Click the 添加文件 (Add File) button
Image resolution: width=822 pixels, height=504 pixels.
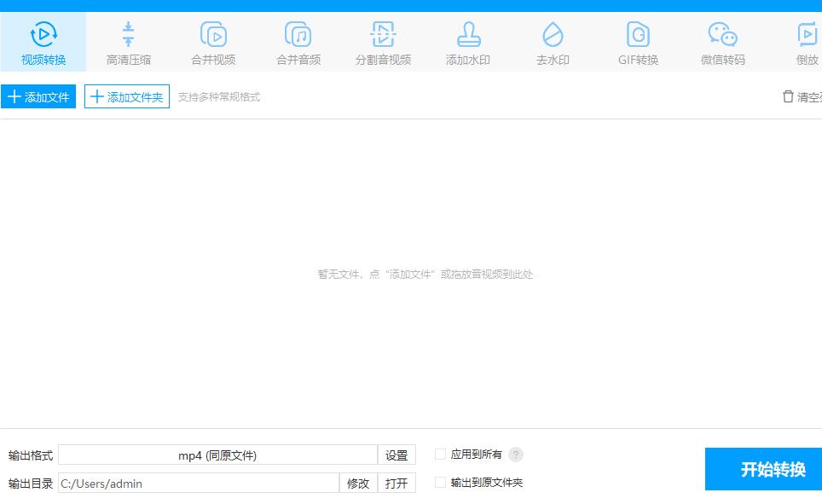coord(38,96)
